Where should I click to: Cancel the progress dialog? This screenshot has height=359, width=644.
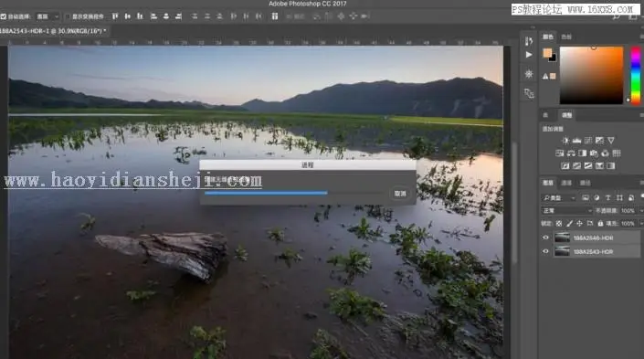pyautogui.click(x=400, y=194)
